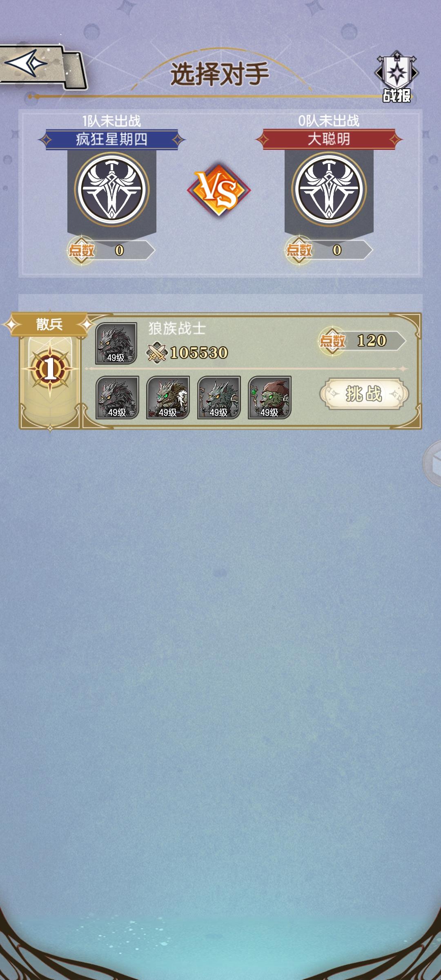This screenshot has height=980, width=441.
Task: Tap the right team's 点数 0 score
Action: [x=328, y=250]
